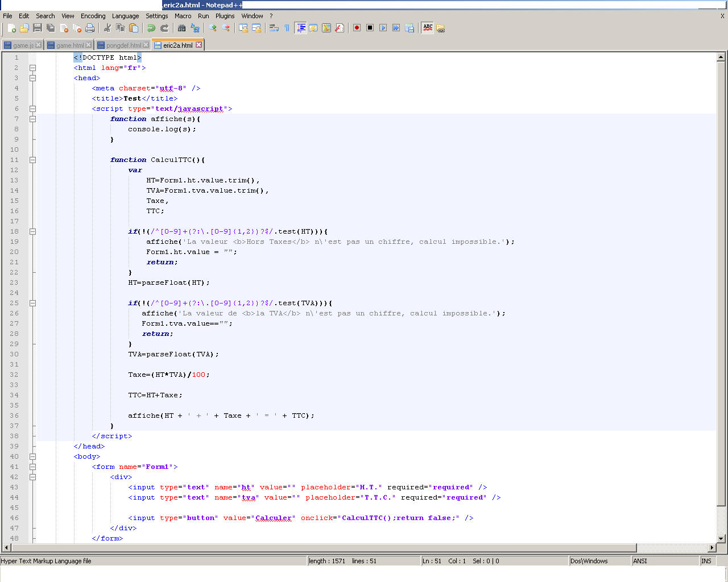The image size is (728, 582).
Task: Open the Encoding menu
Action: 93,16
